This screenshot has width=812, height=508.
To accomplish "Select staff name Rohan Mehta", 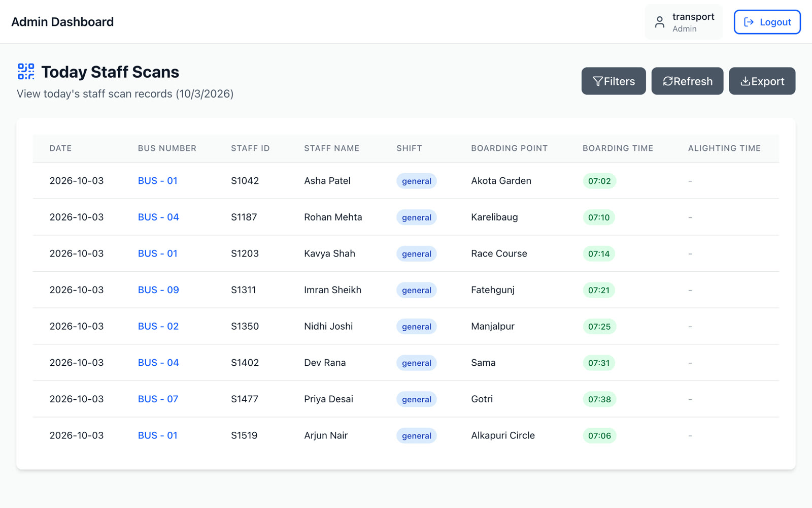I will click(333, 217).
